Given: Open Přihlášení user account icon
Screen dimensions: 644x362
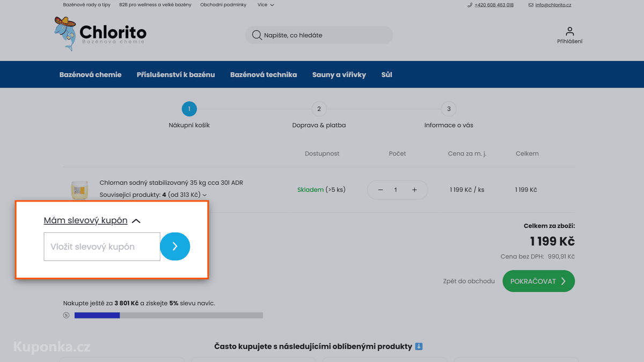Looking at the screenshot, I should click(x=569, y=35).
